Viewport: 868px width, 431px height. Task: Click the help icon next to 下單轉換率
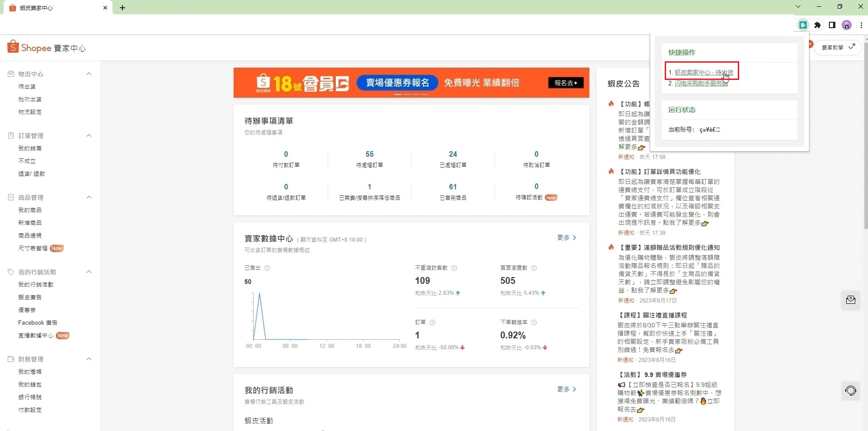(534, 322)
